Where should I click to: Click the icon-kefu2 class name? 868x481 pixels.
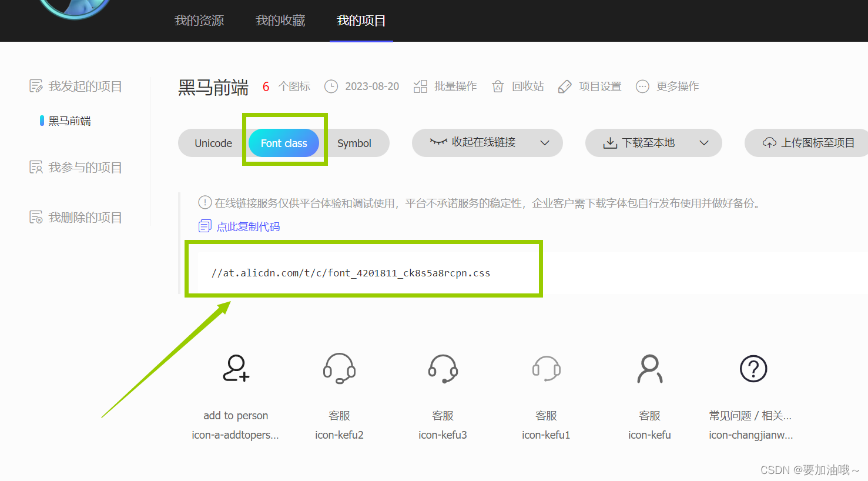339,435
